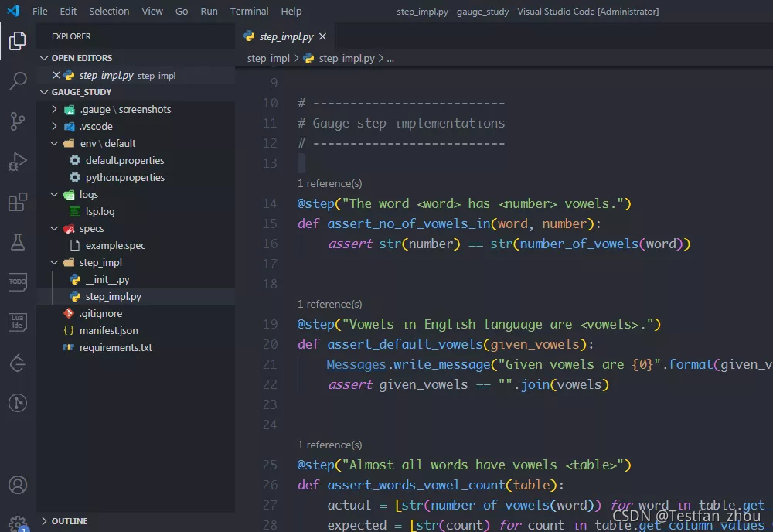This screenshot has width=773, height=532.
Task: Open the Git graph circular icon
Action: pos(17,403)
